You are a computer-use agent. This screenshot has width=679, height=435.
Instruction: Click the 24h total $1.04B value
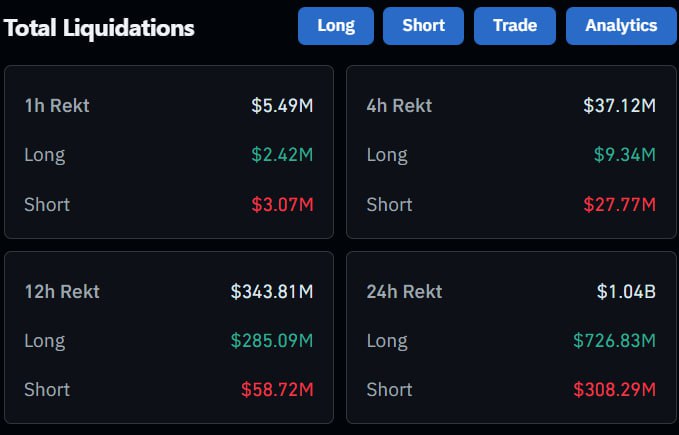click(x=626, y=292)
